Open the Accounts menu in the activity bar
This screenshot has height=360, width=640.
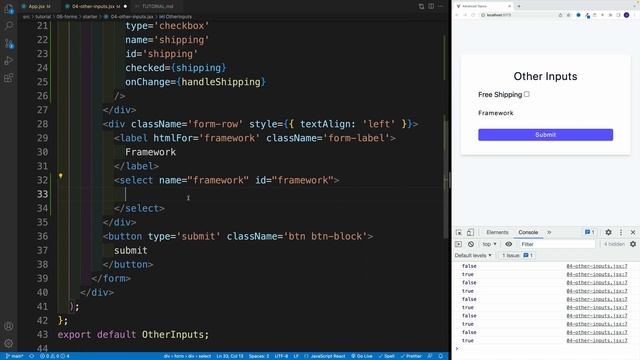coord(9,326)
